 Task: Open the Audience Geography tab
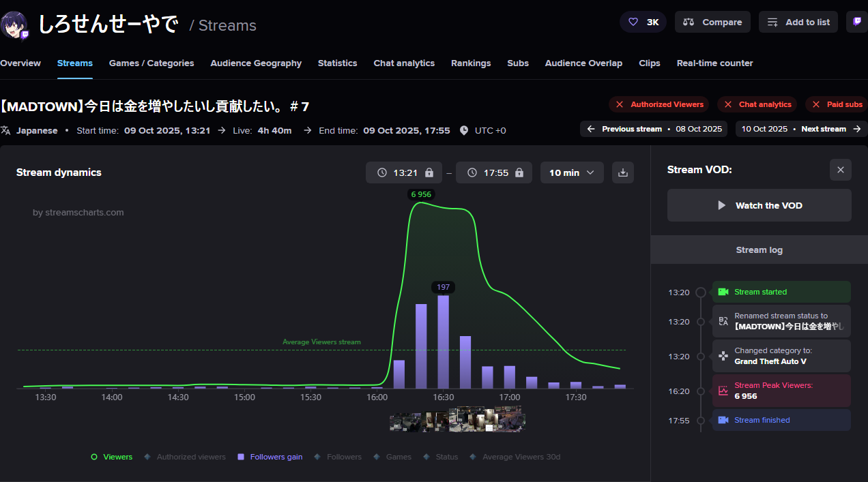coord(256,63)
